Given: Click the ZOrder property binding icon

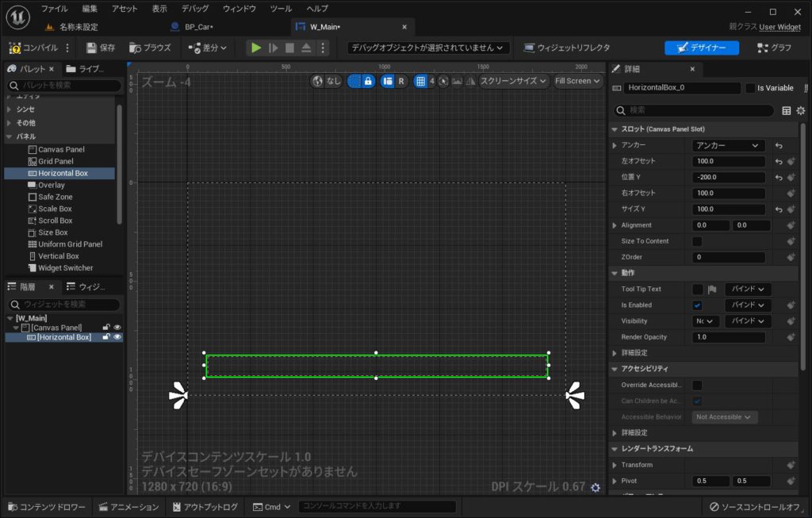Looking at the screenshot, I should 791,257.
